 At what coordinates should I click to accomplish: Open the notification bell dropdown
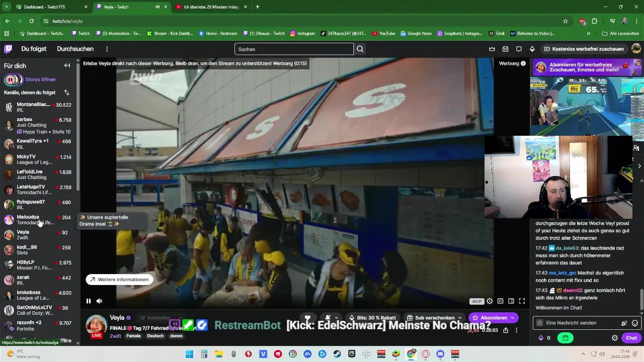tap(331, 318)
